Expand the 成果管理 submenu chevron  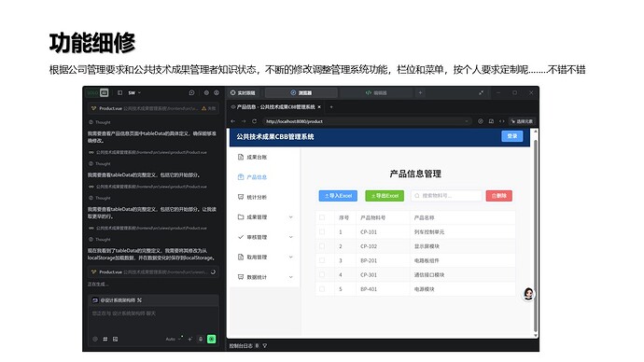(291, 217)
